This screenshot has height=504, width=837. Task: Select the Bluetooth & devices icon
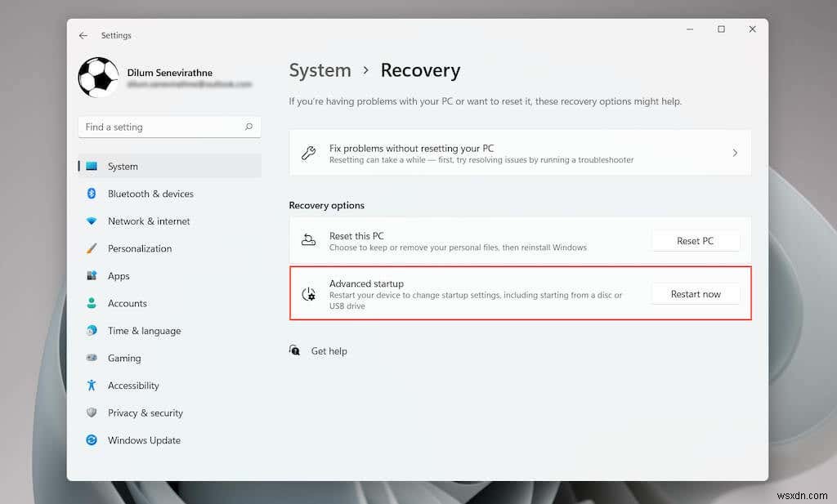pyautogui.click(x=92, y=194)
